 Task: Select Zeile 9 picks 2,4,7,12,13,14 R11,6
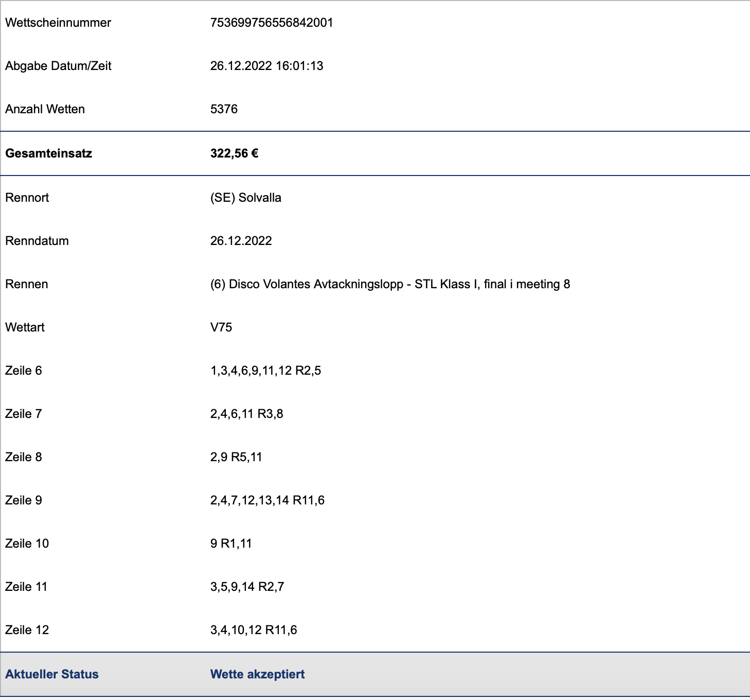click(267, 500)
